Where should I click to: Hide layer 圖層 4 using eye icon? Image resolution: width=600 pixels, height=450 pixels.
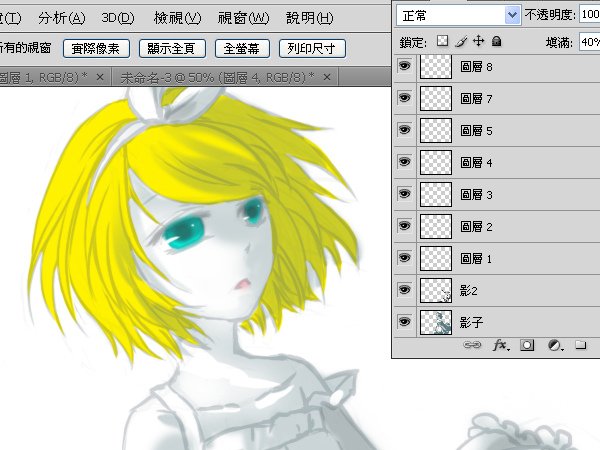(x=404, y=162)
